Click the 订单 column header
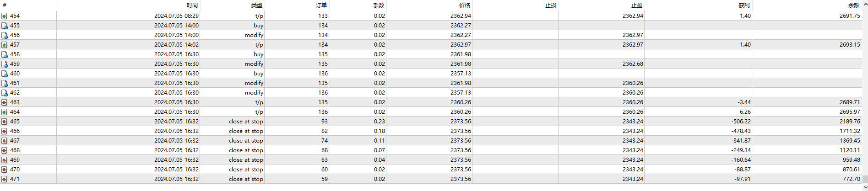868x191 pixels. (x=321, y=5)
